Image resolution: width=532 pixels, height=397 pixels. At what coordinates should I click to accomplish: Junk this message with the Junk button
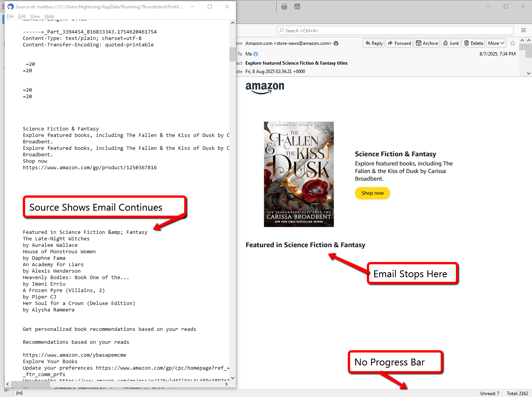[451, 43]
